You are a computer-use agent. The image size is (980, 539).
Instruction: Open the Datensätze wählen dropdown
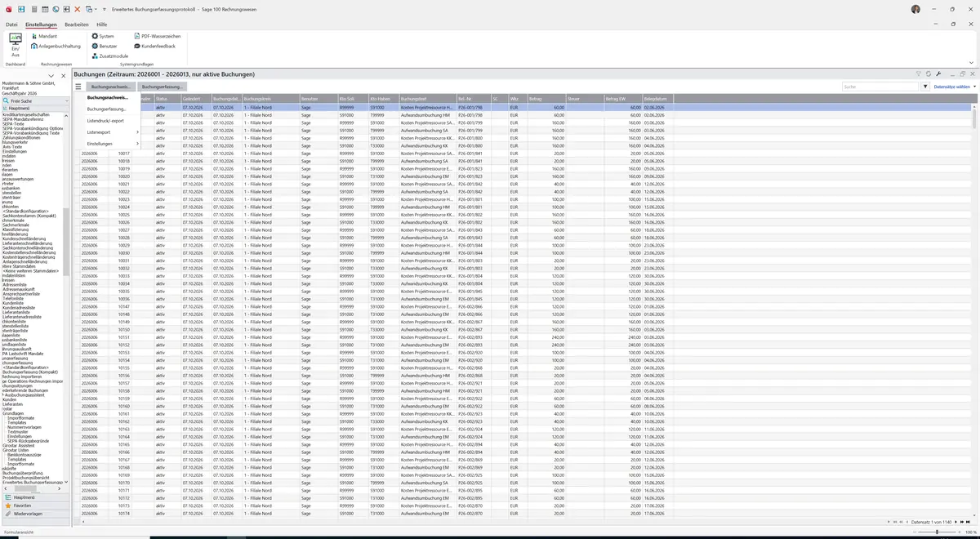pos(955,86)
